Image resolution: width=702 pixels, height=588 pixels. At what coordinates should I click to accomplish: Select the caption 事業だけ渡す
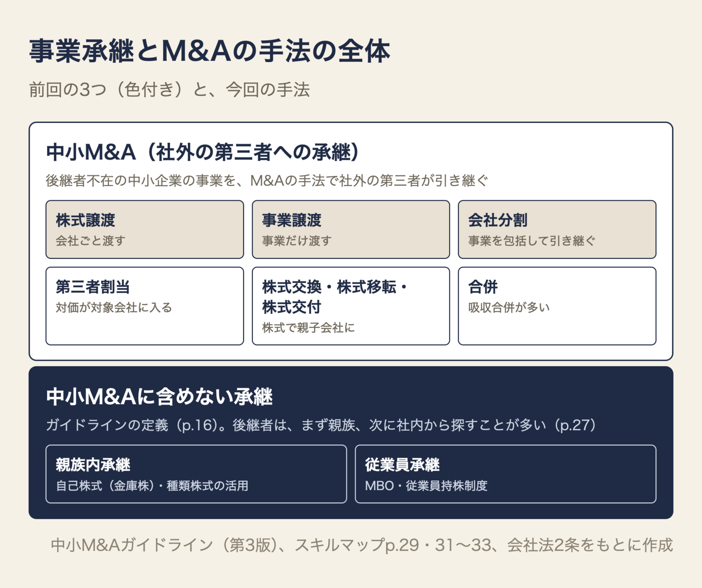[x=297, y=241]
